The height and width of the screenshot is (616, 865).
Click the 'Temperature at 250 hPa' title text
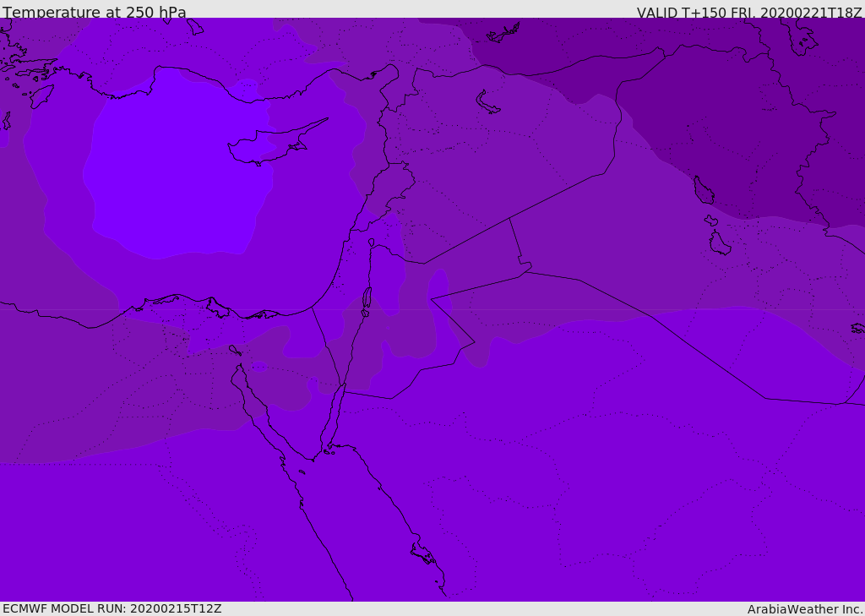[95, 12]
